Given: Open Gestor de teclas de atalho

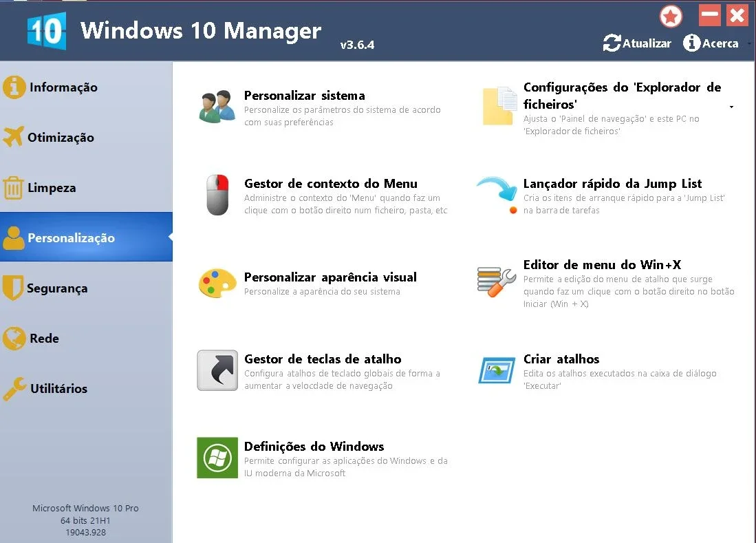Looking at the screenshot, I should click(323, 359).
